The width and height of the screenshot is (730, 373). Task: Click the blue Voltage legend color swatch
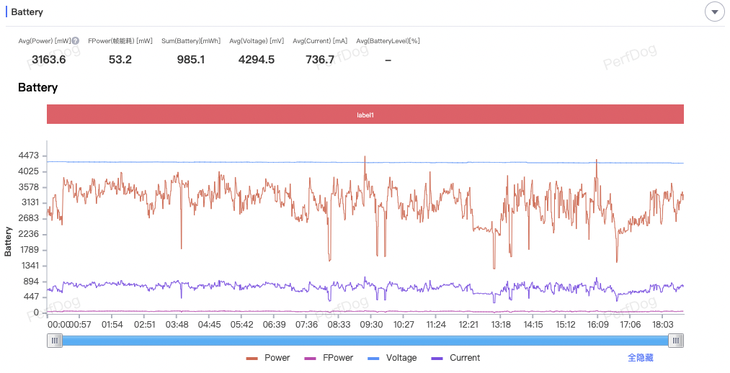pos(374,358)
